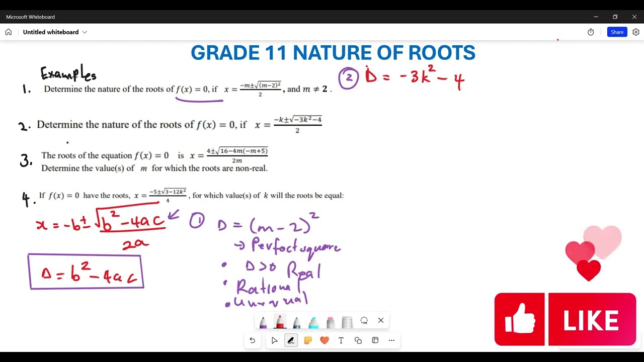Pick the cyan highlighter

pyautogui.click(x=313, y=322)
